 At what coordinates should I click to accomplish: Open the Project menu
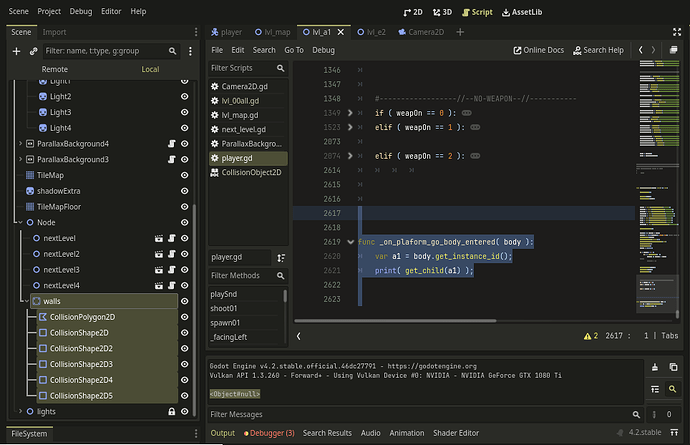pos(49,11)
